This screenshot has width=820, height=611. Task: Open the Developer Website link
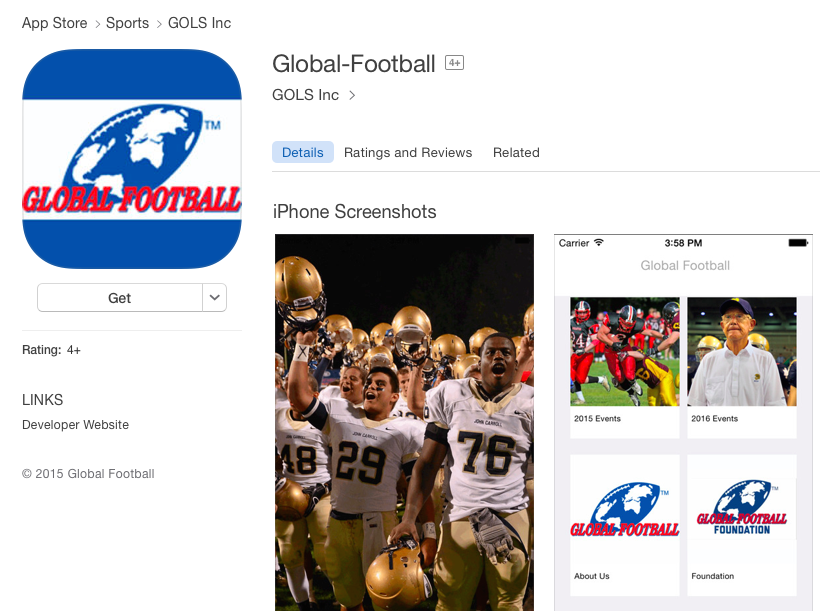[75, 425]
